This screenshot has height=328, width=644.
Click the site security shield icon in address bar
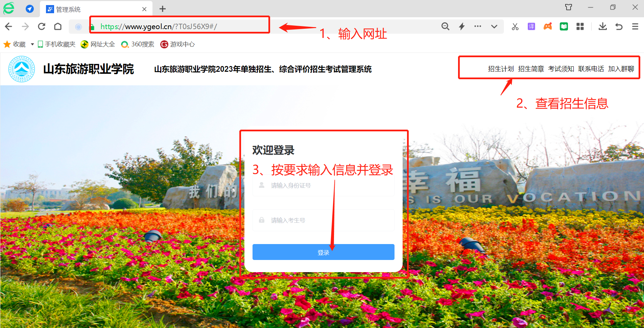92,27
